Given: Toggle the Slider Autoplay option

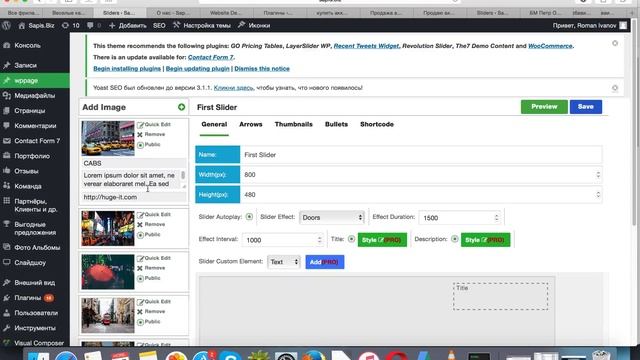Looking at the screenshot, I should (249, 217).
